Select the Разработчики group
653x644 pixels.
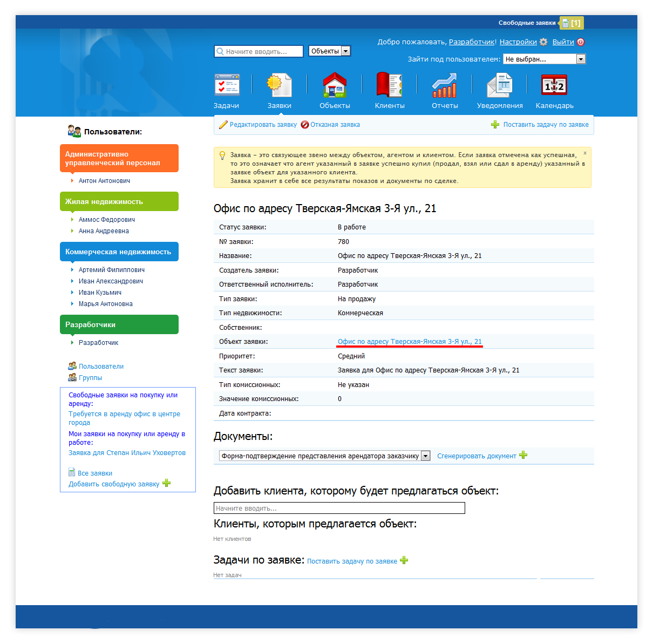(119, 324)
